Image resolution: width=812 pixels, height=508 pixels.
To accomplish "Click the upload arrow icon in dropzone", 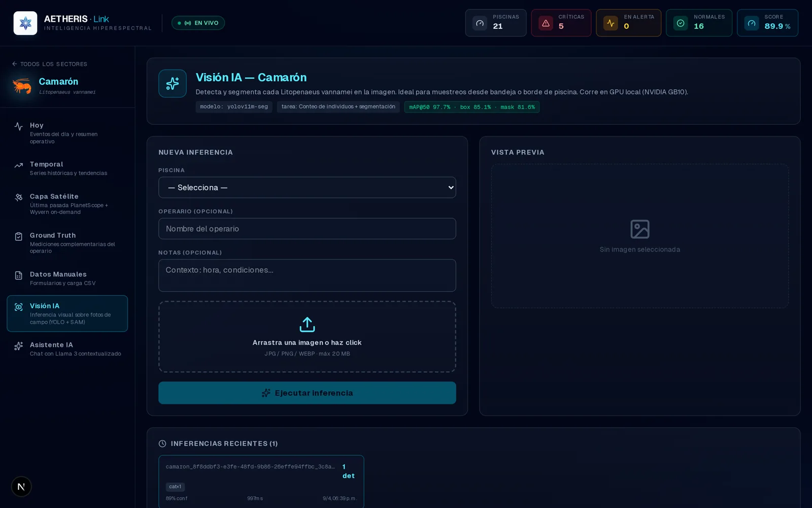I will tap(307, 324).
